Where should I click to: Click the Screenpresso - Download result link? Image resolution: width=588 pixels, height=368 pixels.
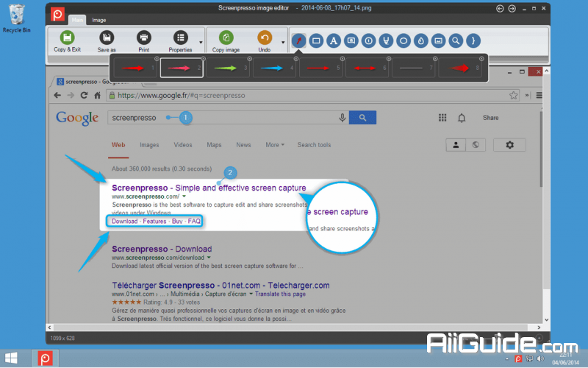click(x=162, y=249)
